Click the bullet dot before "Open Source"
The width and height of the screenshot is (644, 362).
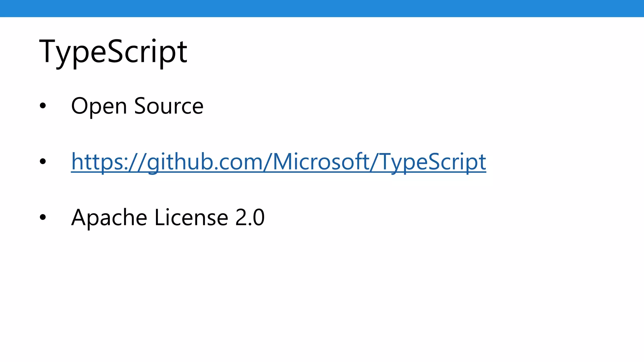[x=43, y=106]
